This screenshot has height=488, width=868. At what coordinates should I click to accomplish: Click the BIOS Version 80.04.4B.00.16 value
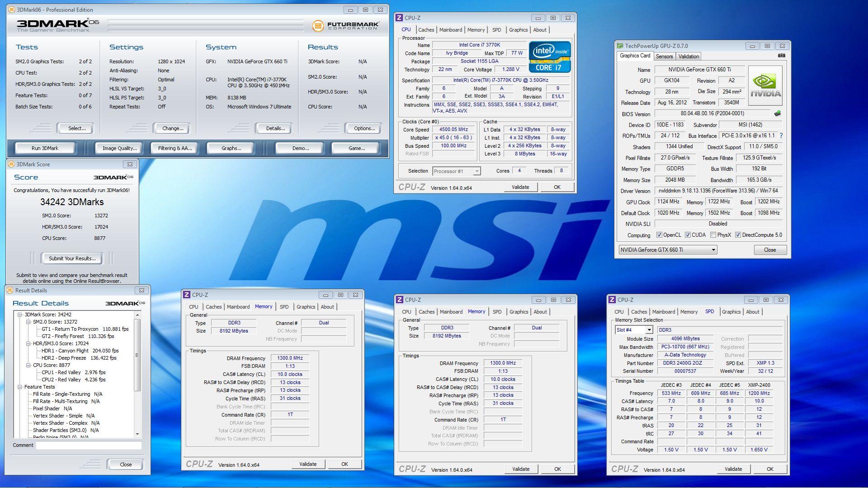(712, 114)
